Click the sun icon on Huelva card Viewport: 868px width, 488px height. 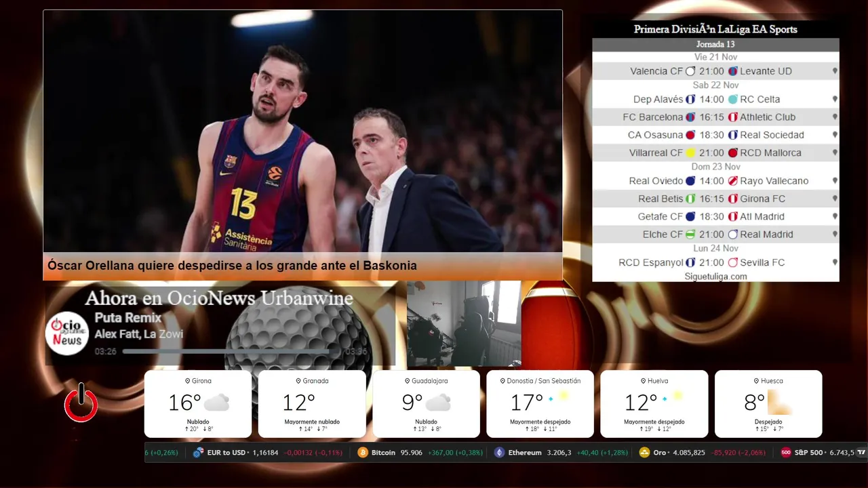[677, 396]
